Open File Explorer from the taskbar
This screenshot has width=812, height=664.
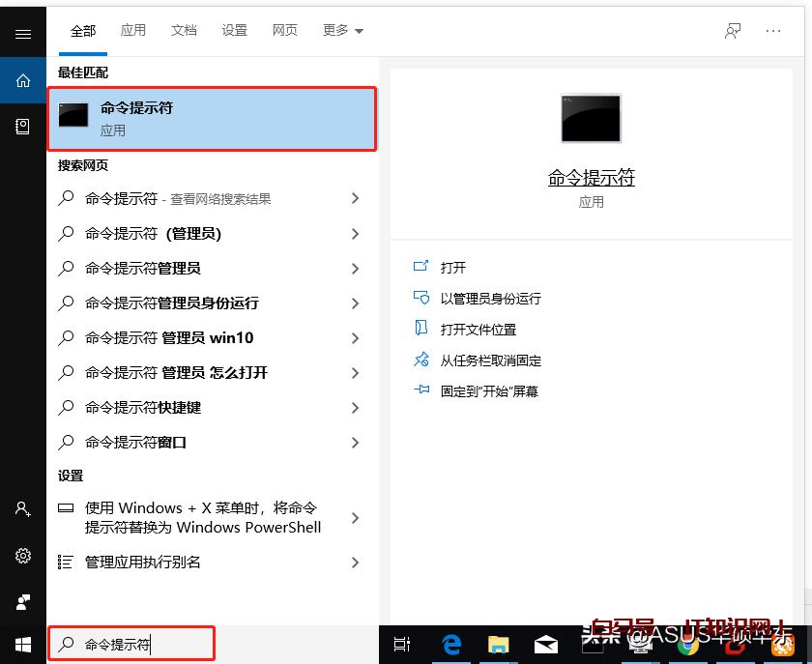[498, 644]
